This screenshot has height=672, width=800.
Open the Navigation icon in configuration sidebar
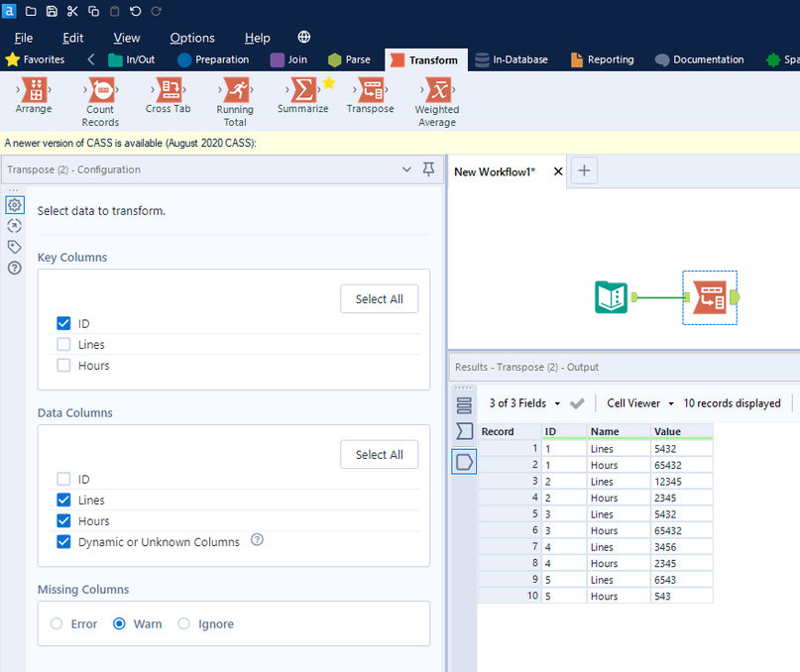coord(15,226)
